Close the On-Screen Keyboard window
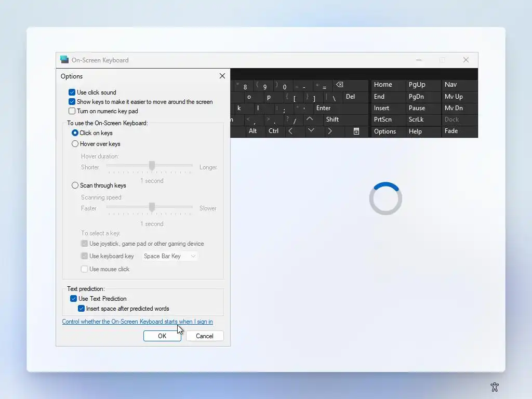 466,60
